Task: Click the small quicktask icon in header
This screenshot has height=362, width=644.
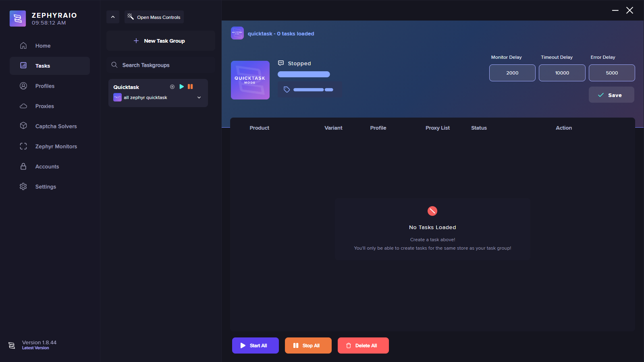Action: click(x=237, y=33)
